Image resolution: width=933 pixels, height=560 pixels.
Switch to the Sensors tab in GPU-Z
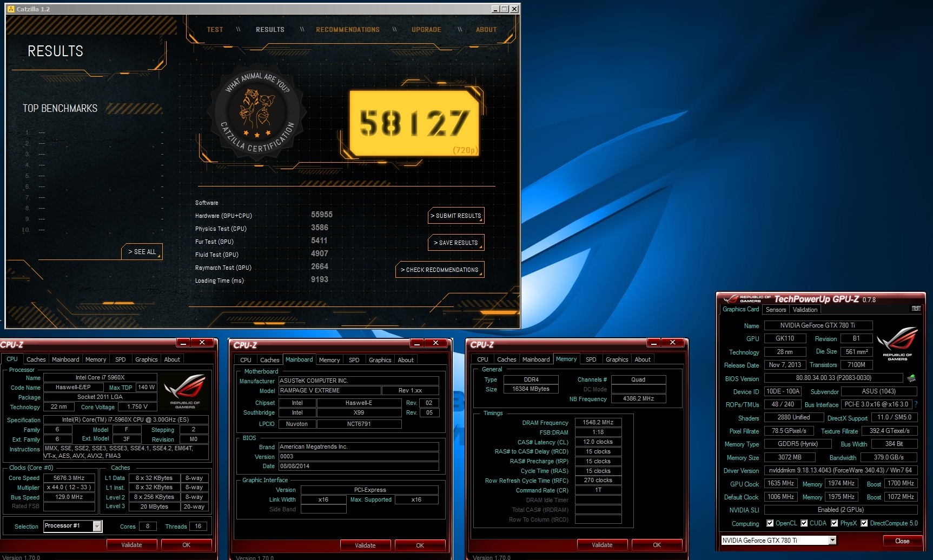pyautogui.click(x=776, y=310)
